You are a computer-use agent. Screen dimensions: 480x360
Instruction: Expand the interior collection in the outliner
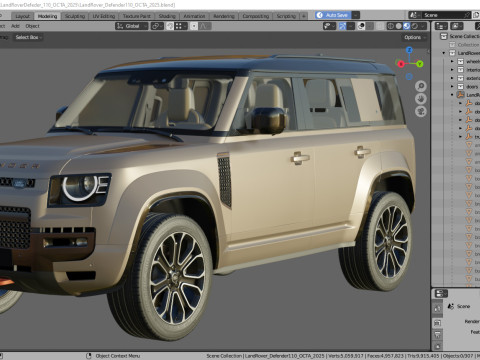pyautogui.click(x=452, y=70)
